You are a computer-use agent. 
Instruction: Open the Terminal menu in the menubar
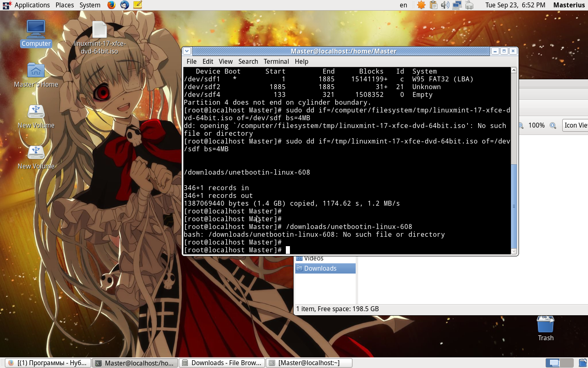click(x=276, y=61)
